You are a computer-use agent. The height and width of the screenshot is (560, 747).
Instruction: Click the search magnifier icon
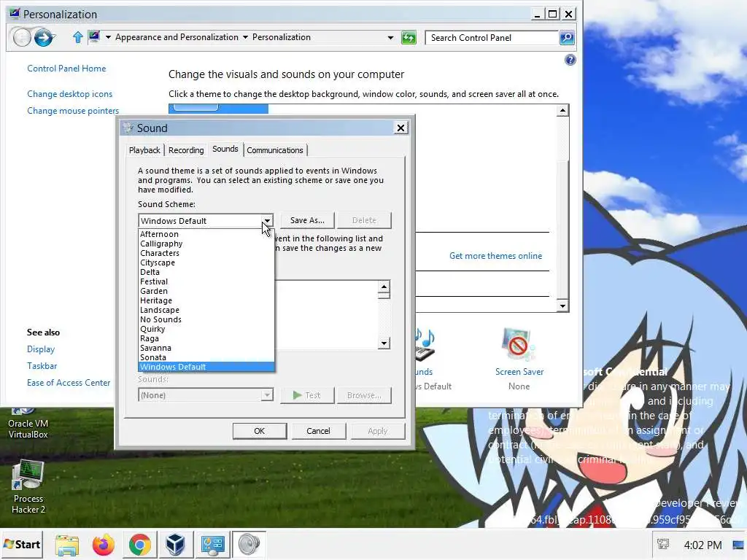click(x=567, y=38)
